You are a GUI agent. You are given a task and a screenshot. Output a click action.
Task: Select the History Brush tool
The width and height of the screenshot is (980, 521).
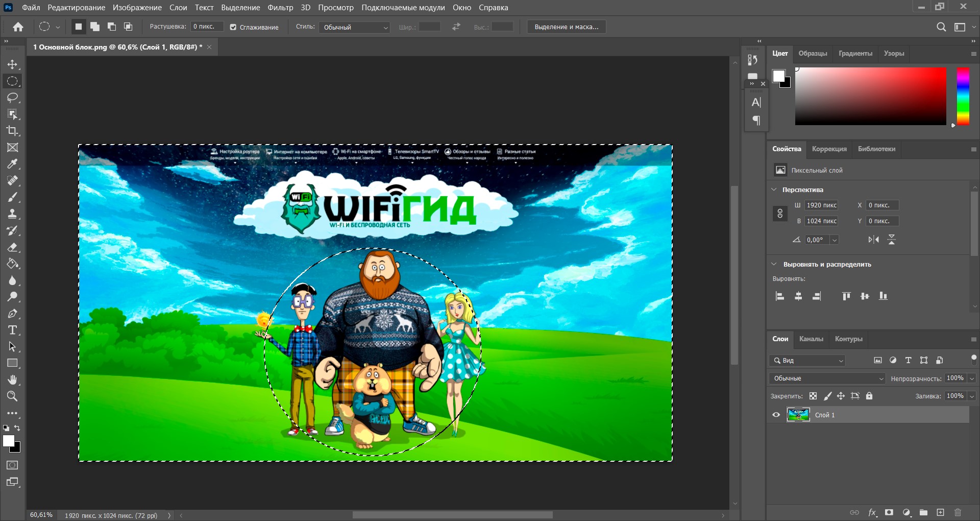tap(12, 230)
